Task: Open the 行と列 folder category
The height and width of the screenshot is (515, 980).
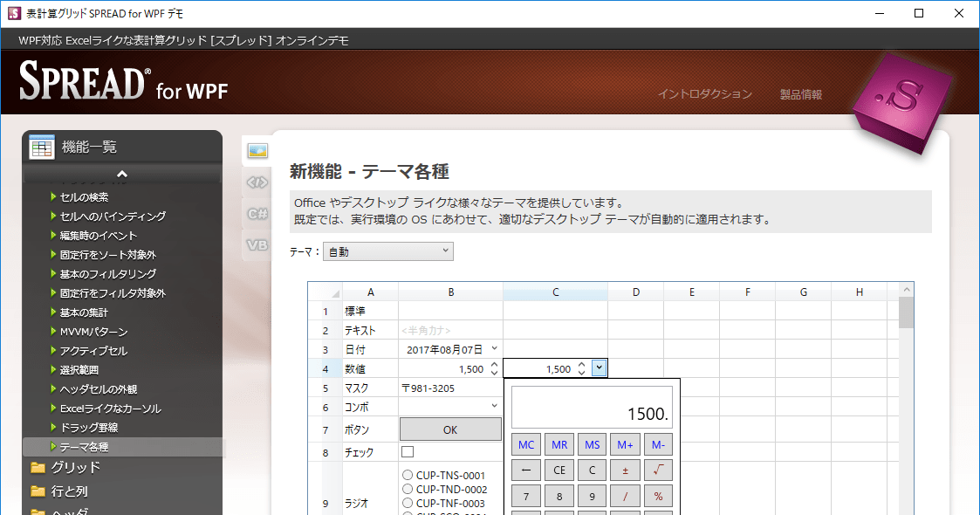Action: [x=69, y=491]
